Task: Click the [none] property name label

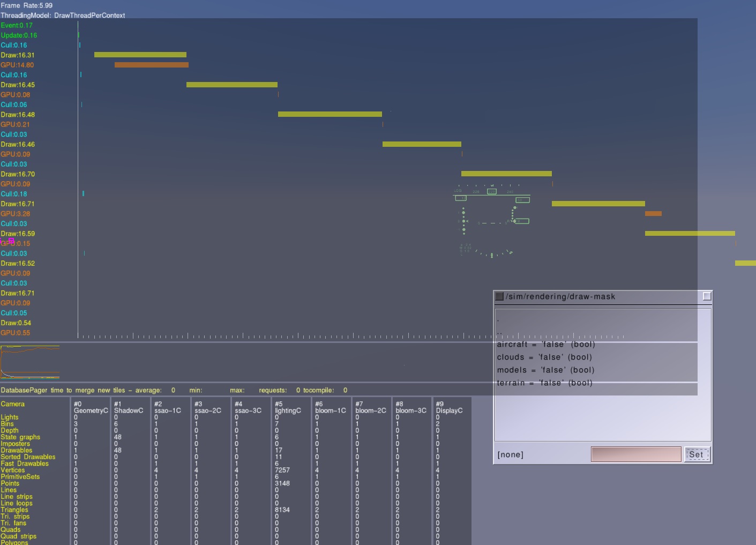Action: (x=510, y=455)
